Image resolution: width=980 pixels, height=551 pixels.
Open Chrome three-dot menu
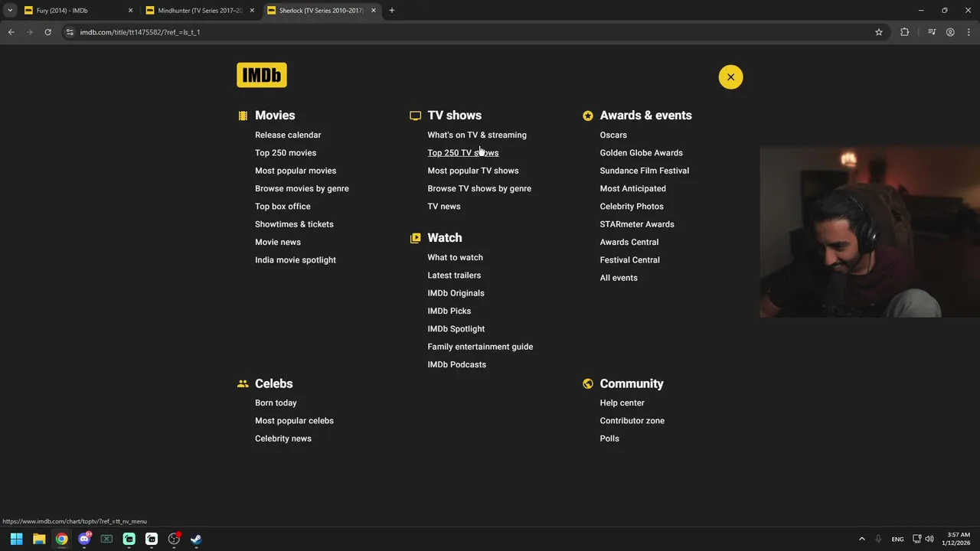(969, 32)
